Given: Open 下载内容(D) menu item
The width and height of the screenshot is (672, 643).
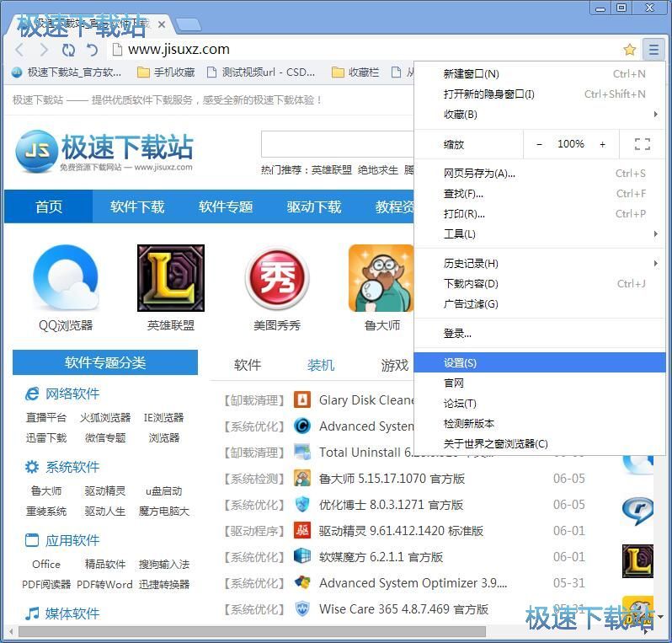Looking at the screenshot, I should 540,283.
